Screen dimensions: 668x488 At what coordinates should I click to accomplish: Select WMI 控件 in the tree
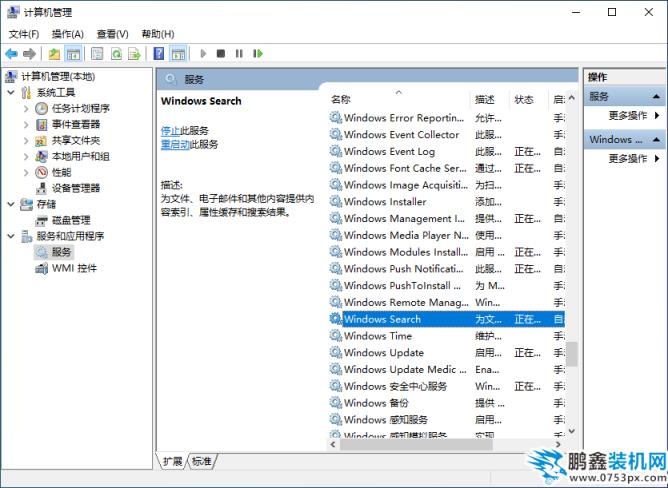pos(74,269)
